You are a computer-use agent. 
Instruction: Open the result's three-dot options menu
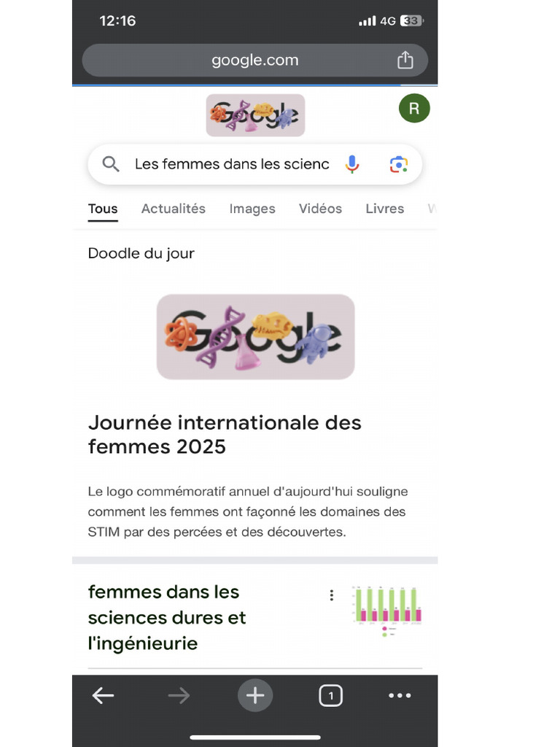point(332,595)
